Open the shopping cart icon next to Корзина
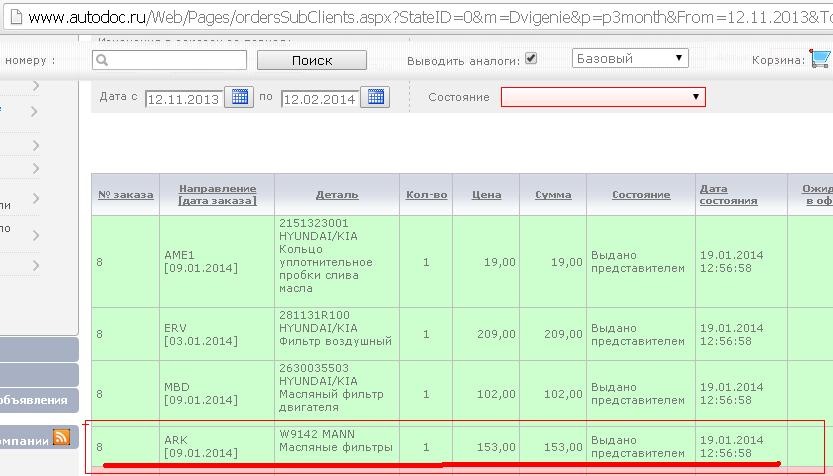The width and height of the screenshot is (833, 476). coord(821,58)
